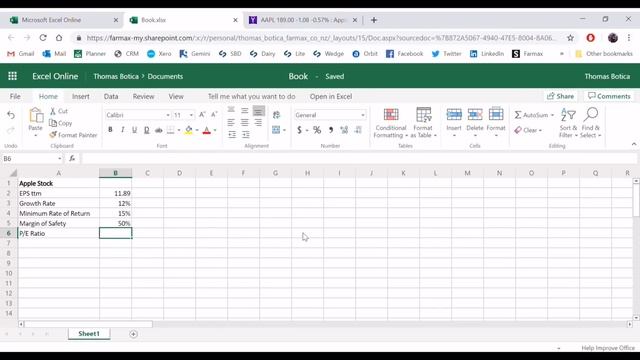
Task: Open the borders dropdown arrow
Action: pyautogui.click(x=179, y=130)
